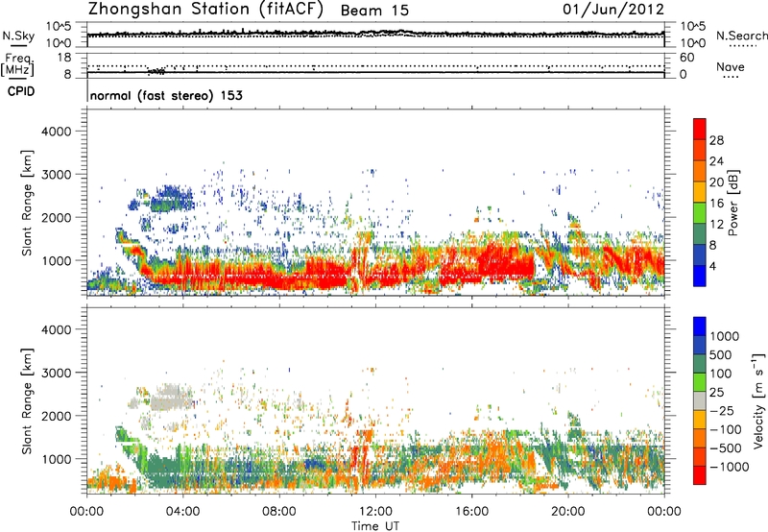The width and height of the screenshot is (768, 532).
Task: Click "Slant Range [km]" label of velocity panel
Action: point(27,401)
